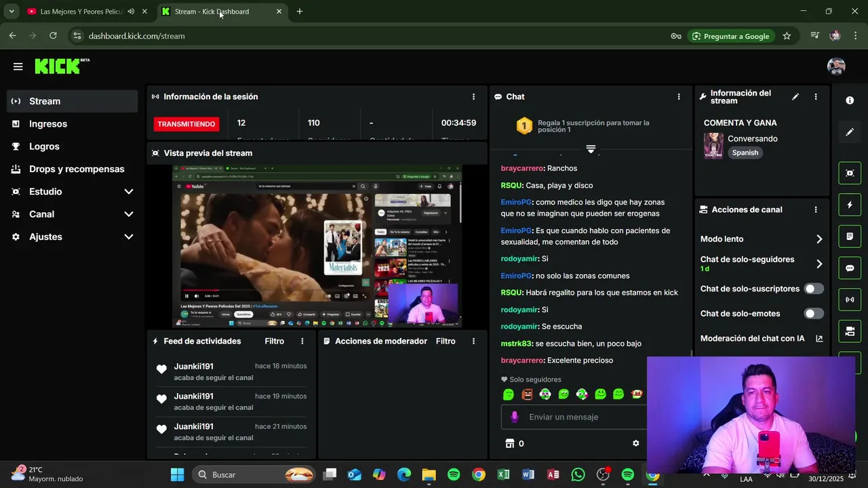Open WhatsApp from the taskbar

(x=578, y=474)
